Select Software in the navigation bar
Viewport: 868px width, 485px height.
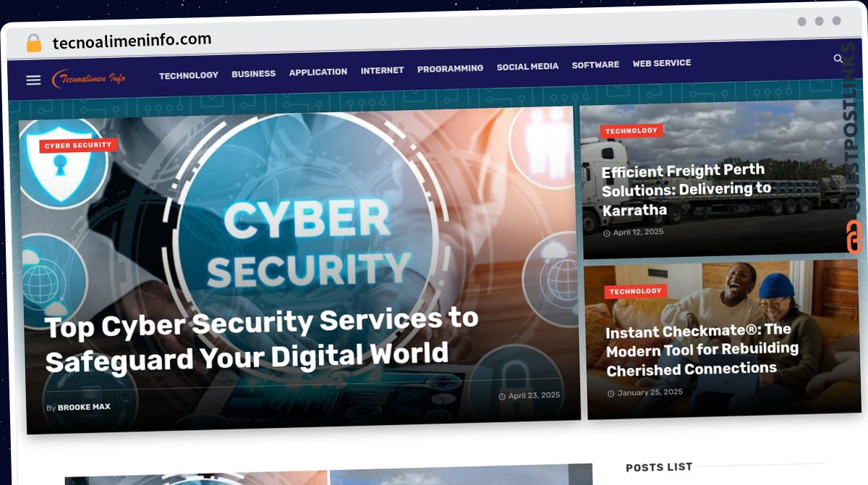pos(595,65)
